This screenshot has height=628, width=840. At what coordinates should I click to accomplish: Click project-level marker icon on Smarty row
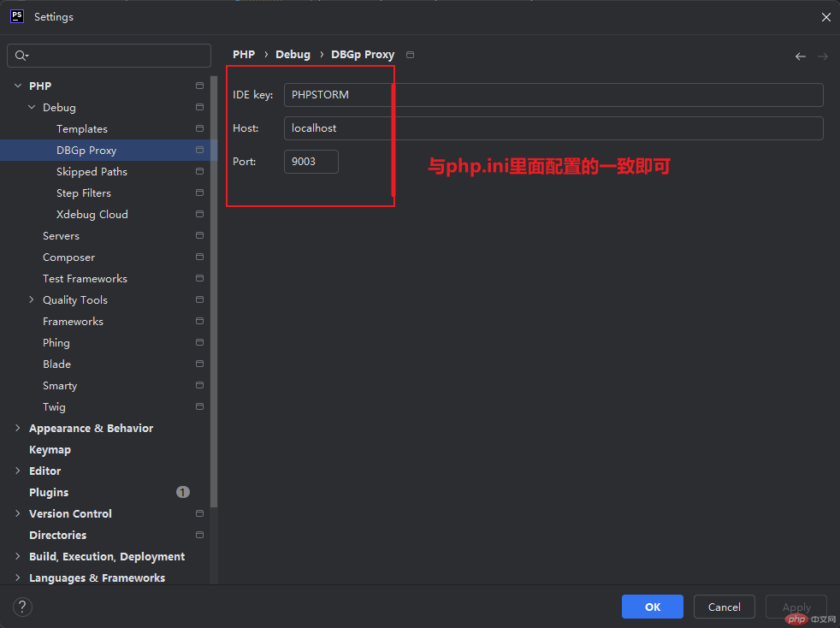click(200, 385)
